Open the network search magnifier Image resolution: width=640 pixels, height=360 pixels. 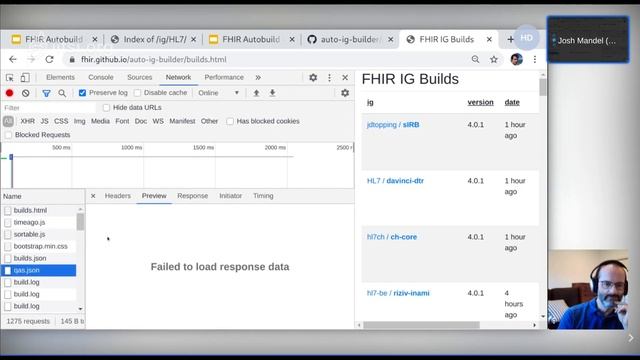tap(62, 93)
